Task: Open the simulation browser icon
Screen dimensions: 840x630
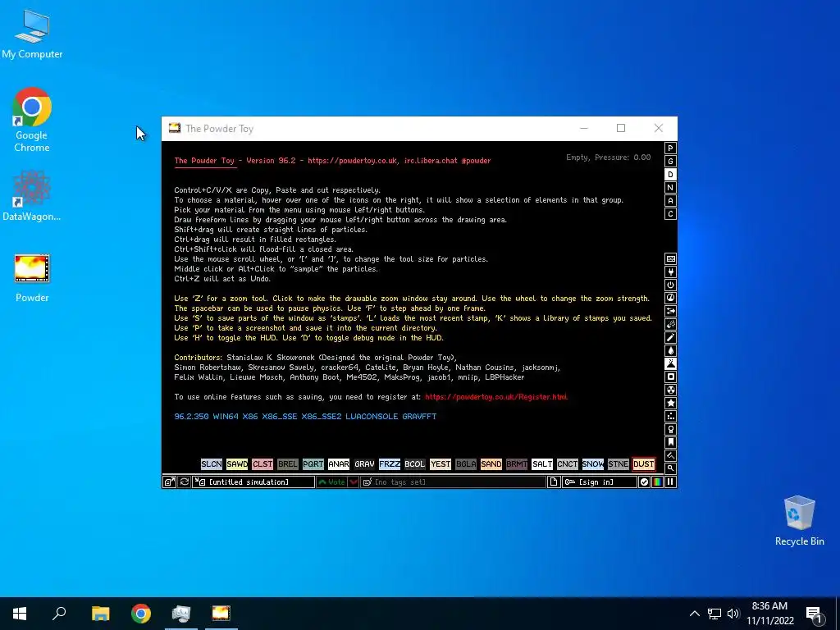Action: tap(169, 482)
